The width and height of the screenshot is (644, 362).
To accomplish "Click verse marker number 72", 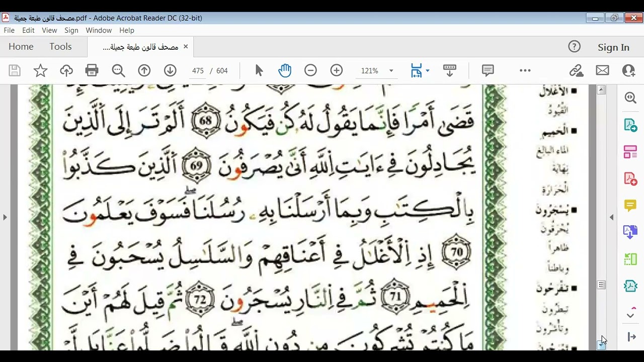I will tap(200, 299).
